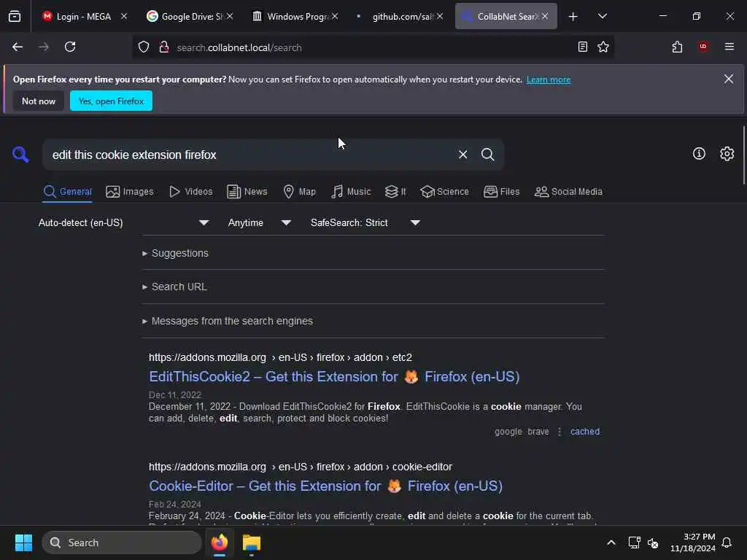Expand the Suggestions section
This screenshot has width=747, height=560.
tap(175, 253)
